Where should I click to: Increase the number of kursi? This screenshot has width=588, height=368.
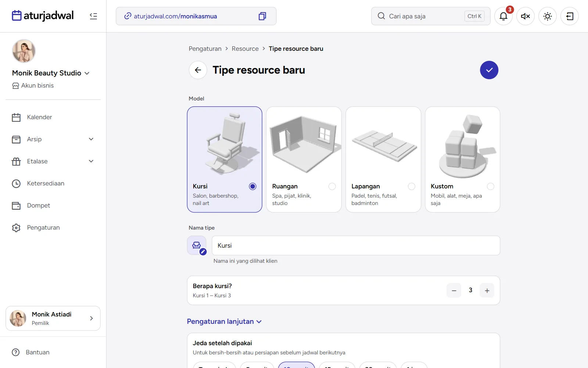coord(487,290)
